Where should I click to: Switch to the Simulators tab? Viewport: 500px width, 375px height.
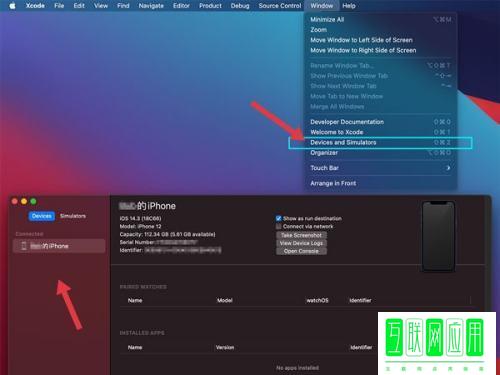pos(73,216)
